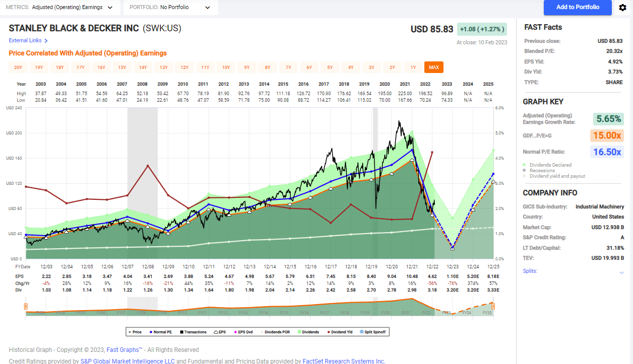Open the Fast Graphs copyright link

pos(124,350)
